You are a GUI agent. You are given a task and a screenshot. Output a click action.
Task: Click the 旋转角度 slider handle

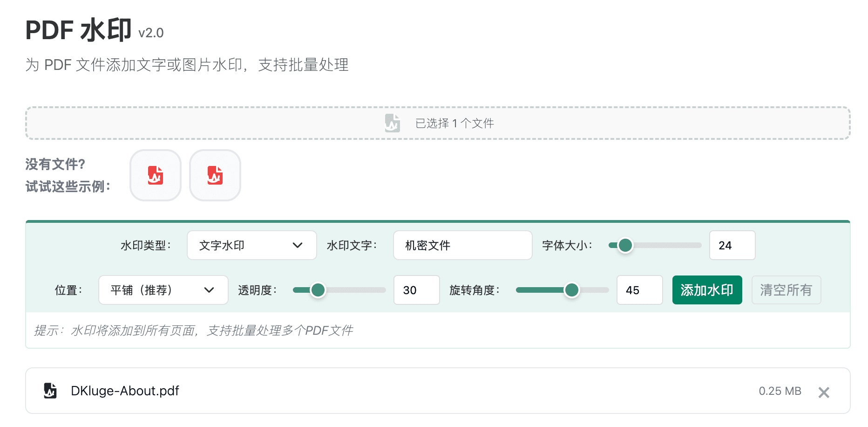[x=571, y=290]
